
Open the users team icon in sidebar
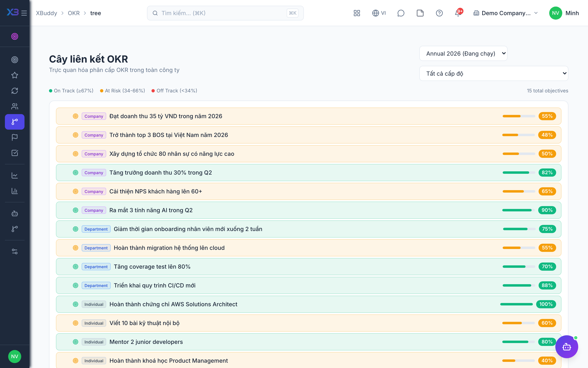14,106
